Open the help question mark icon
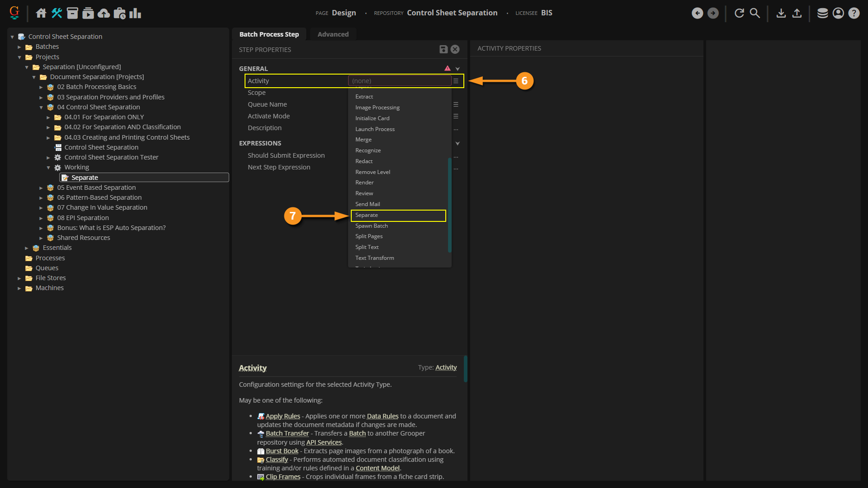868x488 pixels. pos(854,13)
